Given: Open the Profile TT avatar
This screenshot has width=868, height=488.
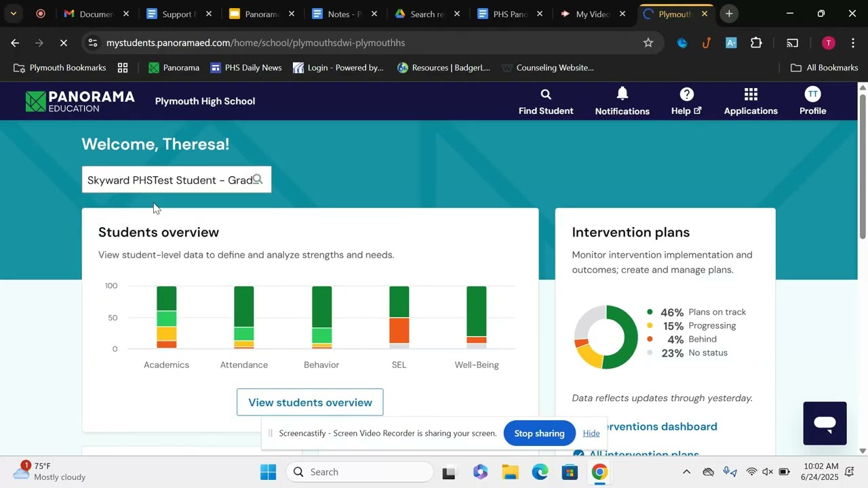Looking at the screenshot, I should (x=812, y=102).
